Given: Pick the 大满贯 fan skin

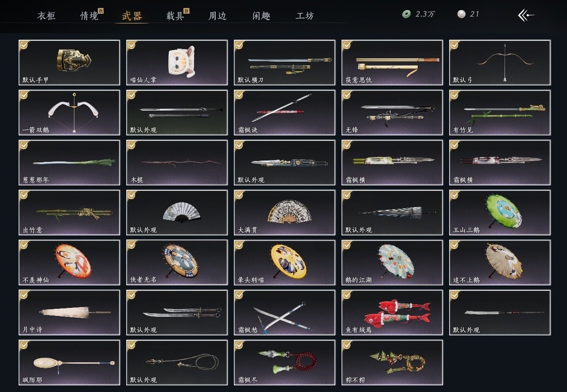Looking at the screenshot, I should point(284,212).
